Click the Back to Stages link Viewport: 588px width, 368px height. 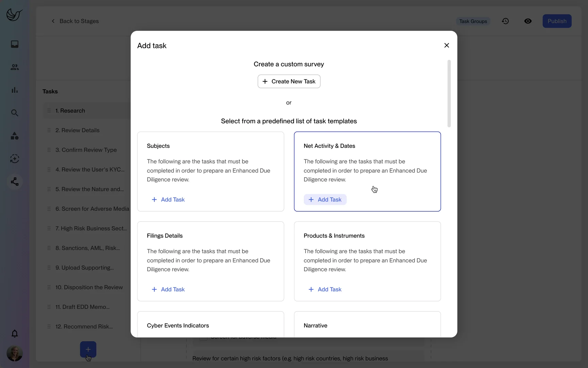tap(75, 21)
